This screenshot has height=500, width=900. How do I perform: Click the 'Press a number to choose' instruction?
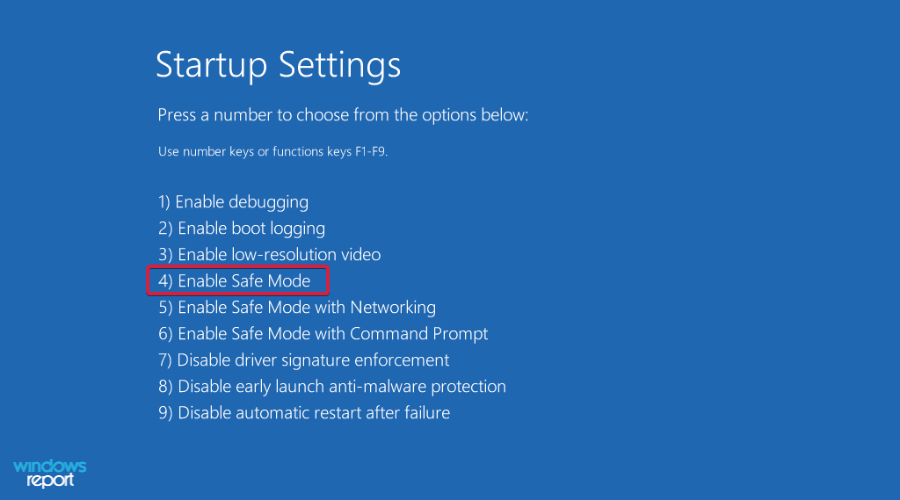coord(342,115)
